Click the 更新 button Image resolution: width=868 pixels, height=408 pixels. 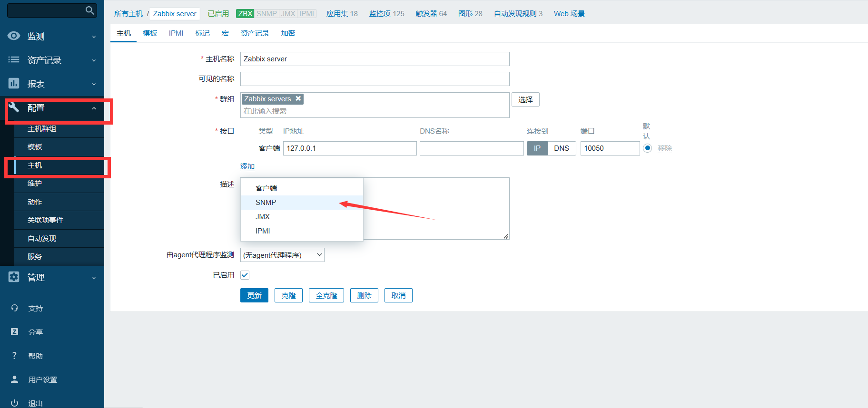click(x=254, y=295)
